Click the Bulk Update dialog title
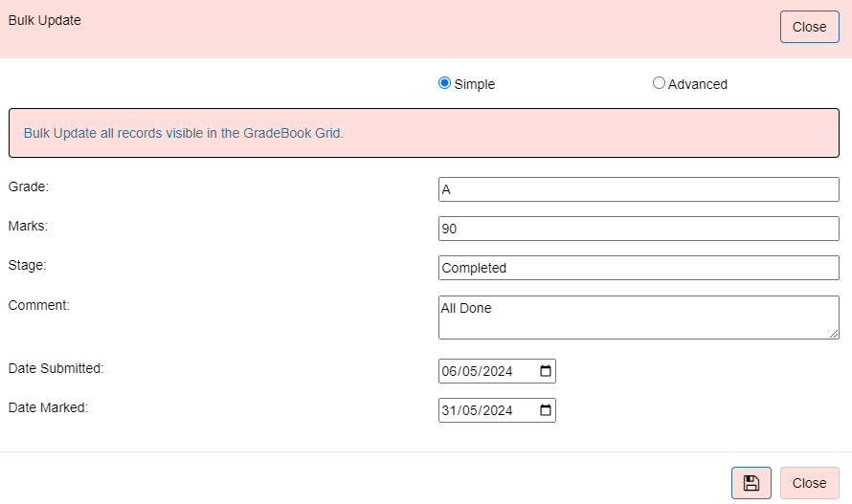 click(45, 20)
